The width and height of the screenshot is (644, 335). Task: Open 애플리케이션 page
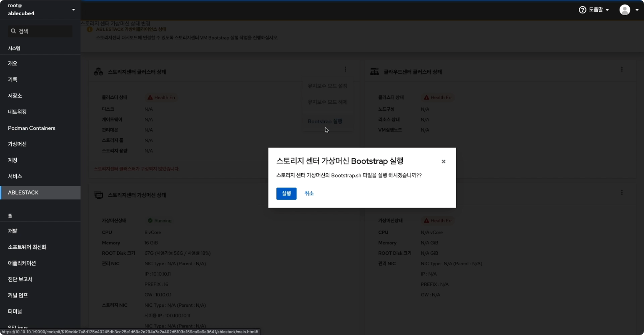tap(40, 263)
